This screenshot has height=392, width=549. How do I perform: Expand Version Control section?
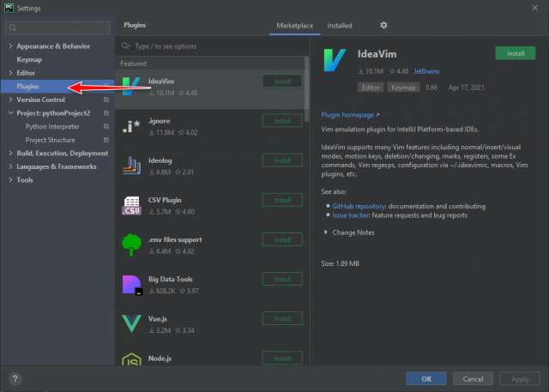[x=10, y=100]
